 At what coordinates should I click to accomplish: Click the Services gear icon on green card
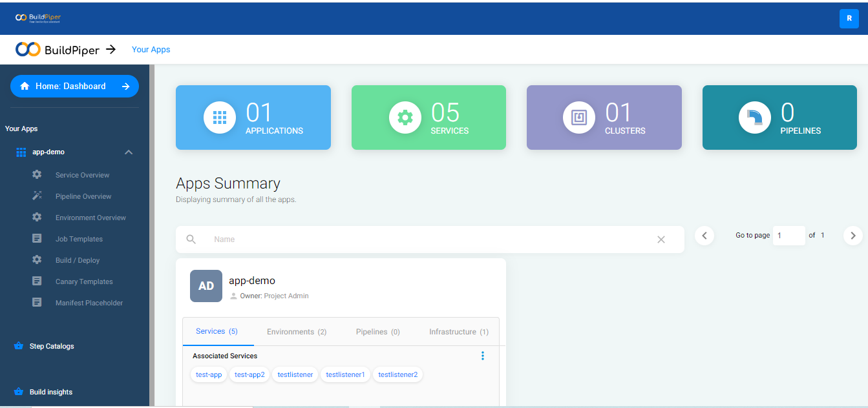[x=405, y=117]
